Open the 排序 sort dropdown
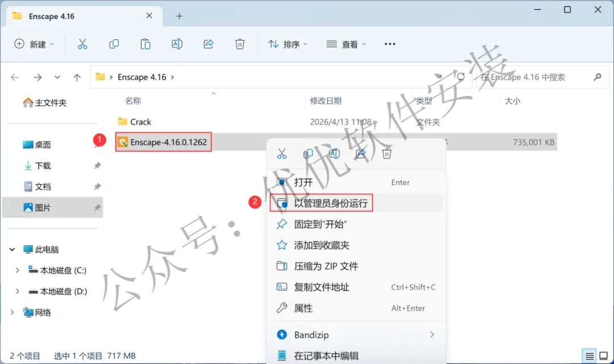This screenshot has height=364, width=614. click(x=288, y=44)
